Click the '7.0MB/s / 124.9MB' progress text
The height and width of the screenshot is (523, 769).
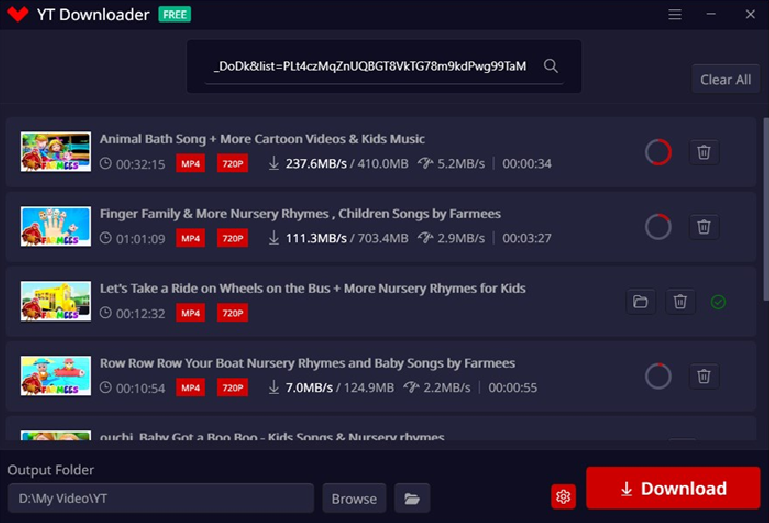340,388
